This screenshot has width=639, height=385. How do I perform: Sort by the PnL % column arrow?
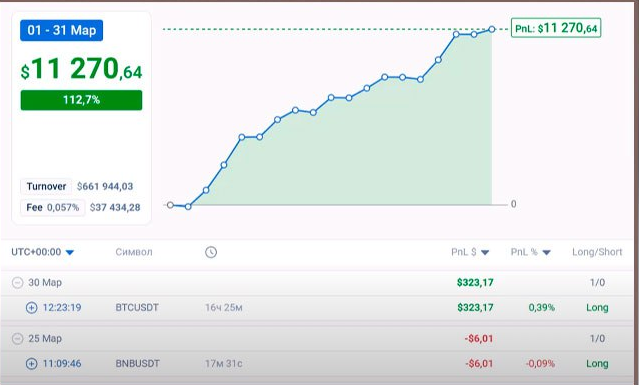click(546, 253)
